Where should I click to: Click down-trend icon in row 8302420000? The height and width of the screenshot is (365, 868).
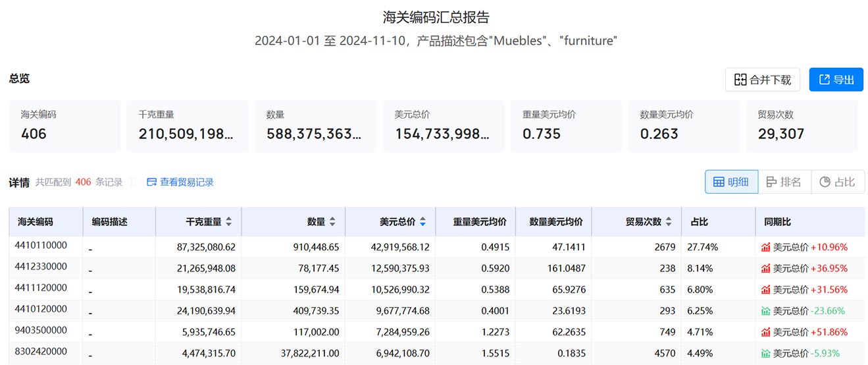[765, 352]
